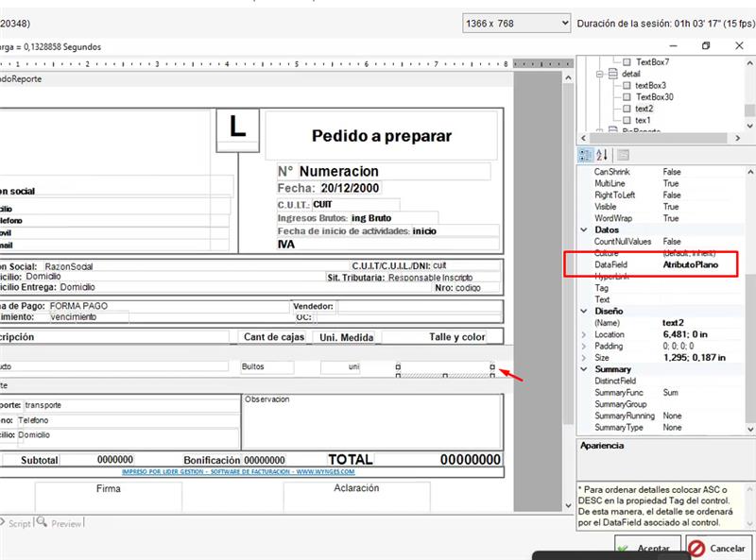Screen dimensions: 756x560
Task: Click the magnifier icon on the Preview tab
Action: [x=43, y=523]
